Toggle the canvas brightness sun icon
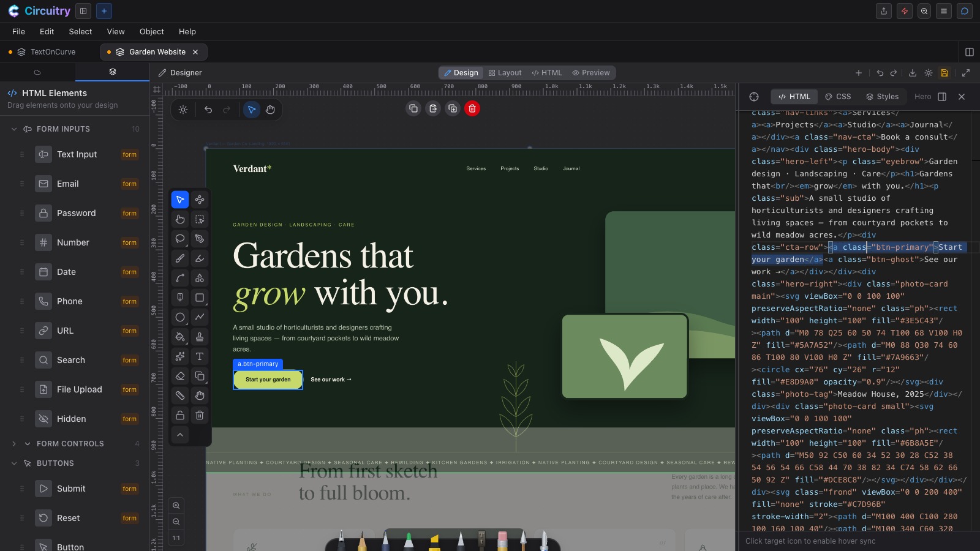Viewport: 980px width, 551px height. pos(183,110)
